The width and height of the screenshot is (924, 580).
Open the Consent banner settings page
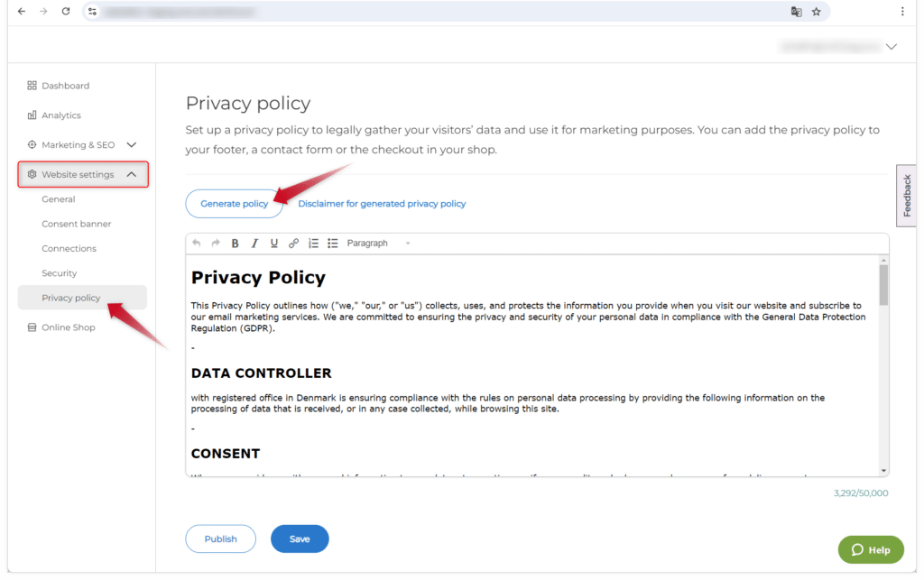77,224
